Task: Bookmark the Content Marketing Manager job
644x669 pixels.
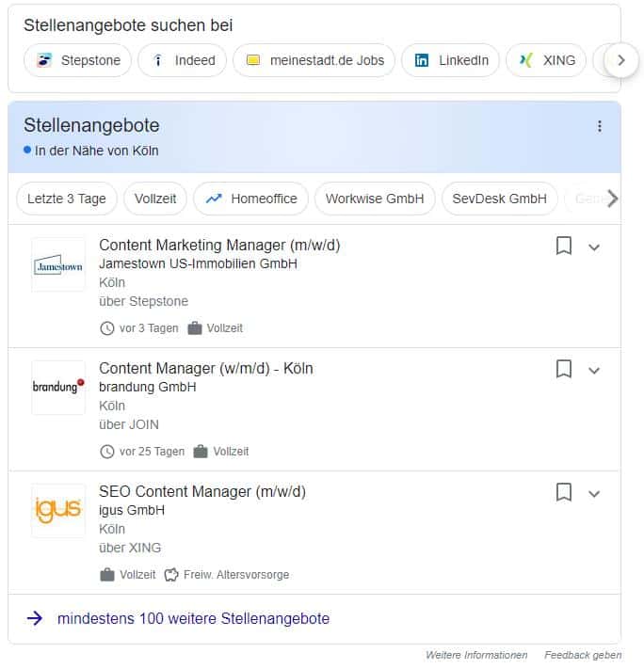Action: 564,247
